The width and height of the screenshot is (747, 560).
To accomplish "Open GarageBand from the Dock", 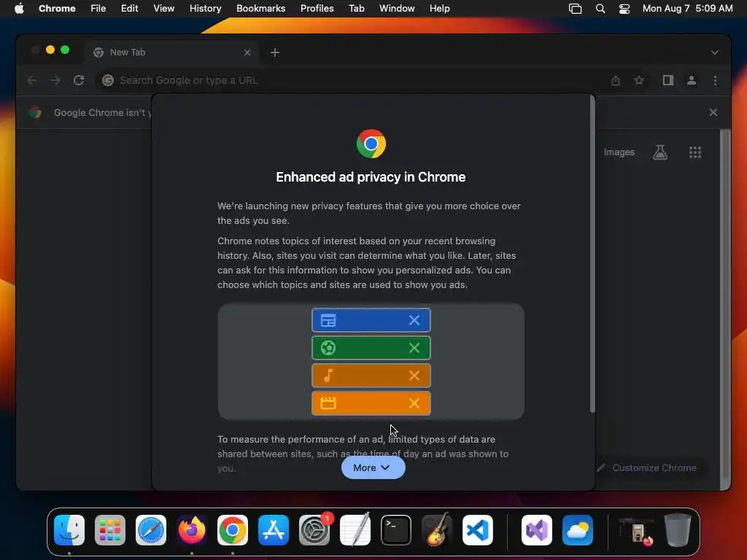I will tap(437, 530).
